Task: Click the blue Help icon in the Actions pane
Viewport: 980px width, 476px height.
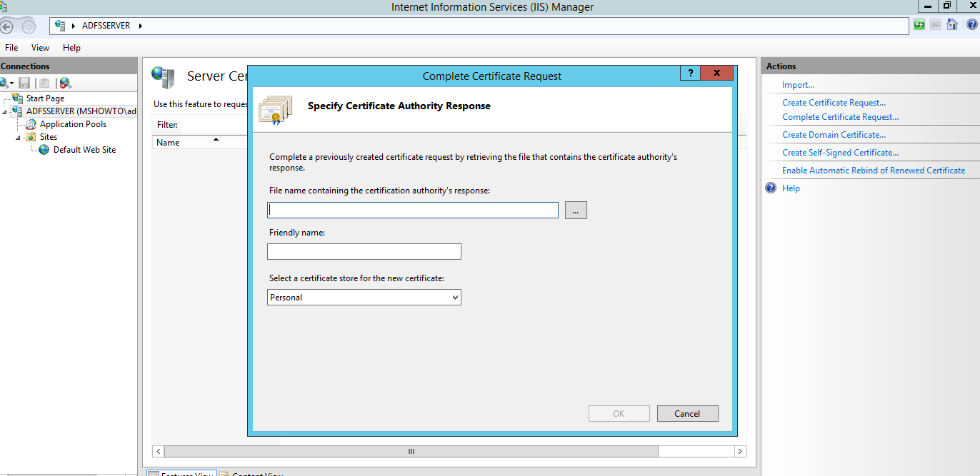Action: pyautogui.click(x=771, y=188)
